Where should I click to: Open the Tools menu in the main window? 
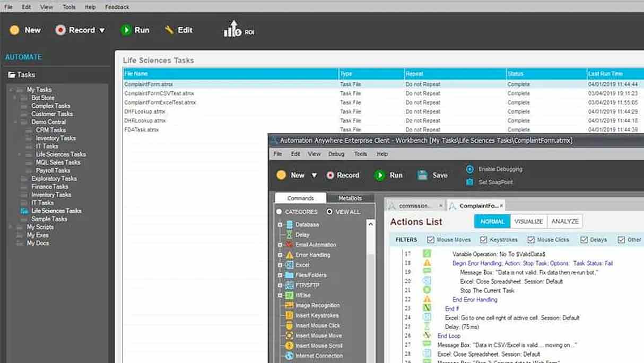click(x=69, y=7)
